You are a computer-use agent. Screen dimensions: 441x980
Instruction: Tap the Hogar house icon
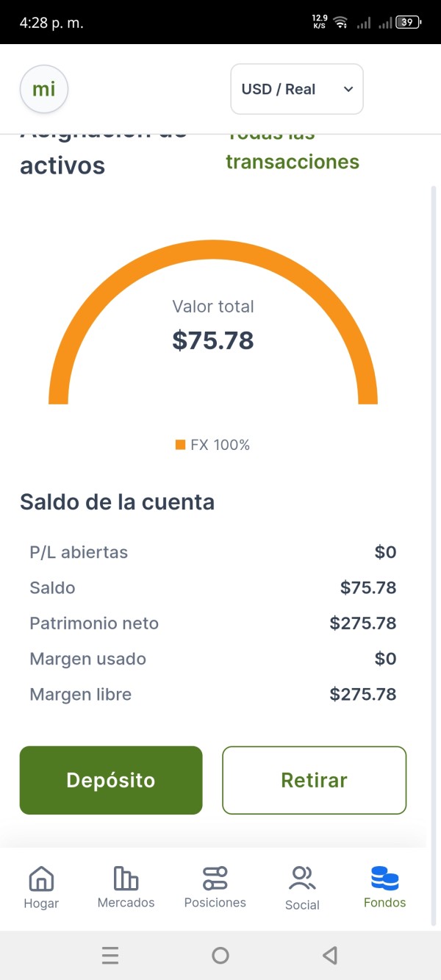pyautogui.click(x=41, y=879)
